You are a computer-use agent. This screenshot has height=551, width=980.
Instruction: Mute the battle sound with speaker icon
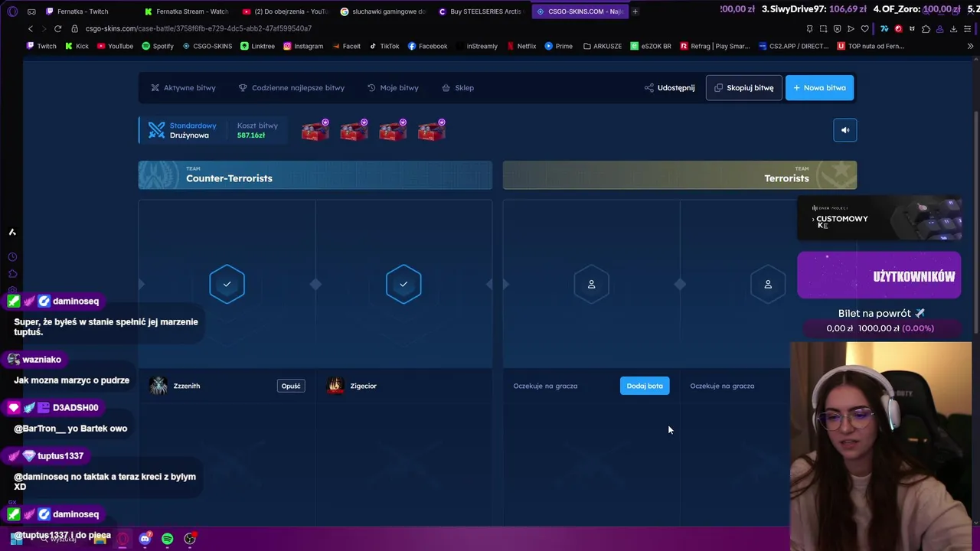point(845,130)
